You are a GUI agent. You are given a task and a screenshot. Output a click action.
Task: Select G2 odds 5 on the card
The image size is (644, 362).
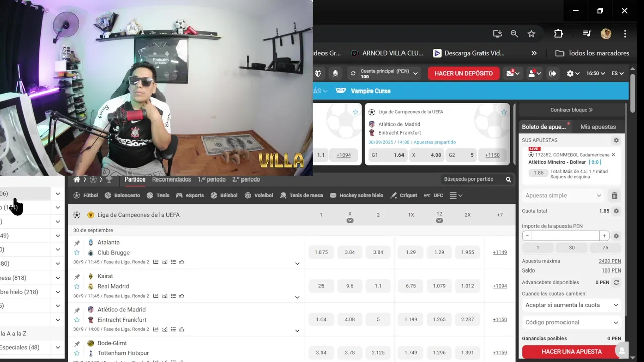[460, 155]
